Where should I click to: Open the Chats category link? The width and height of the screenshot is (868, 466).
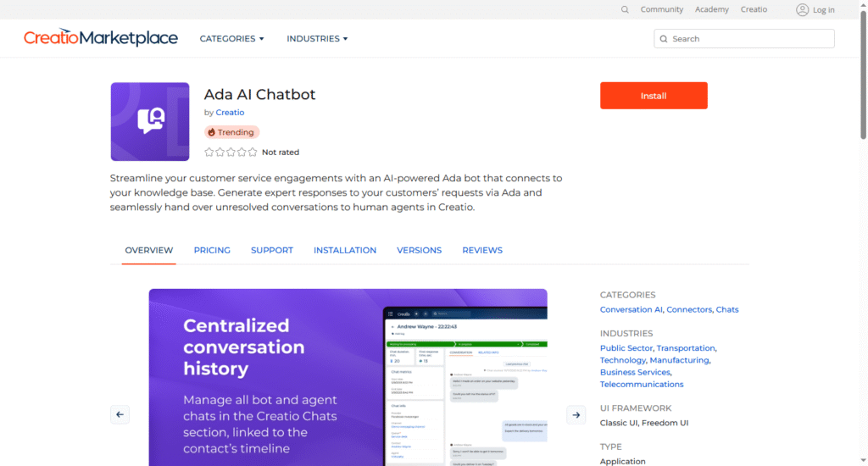(726, 309)
